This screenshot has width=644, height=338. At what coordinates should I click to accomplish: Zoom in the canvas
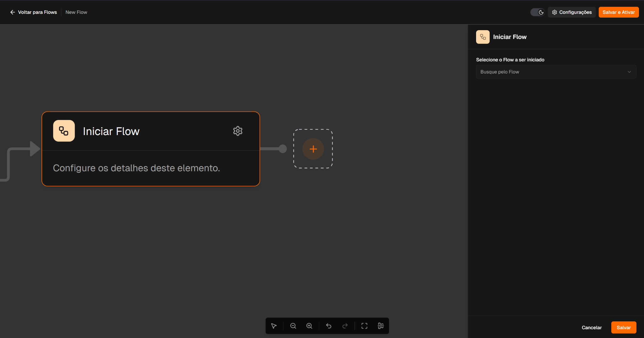click(309, 326)
